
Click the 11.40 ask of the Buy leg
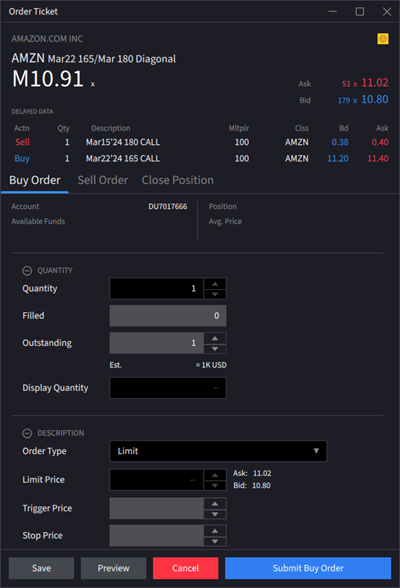(378, 159)
